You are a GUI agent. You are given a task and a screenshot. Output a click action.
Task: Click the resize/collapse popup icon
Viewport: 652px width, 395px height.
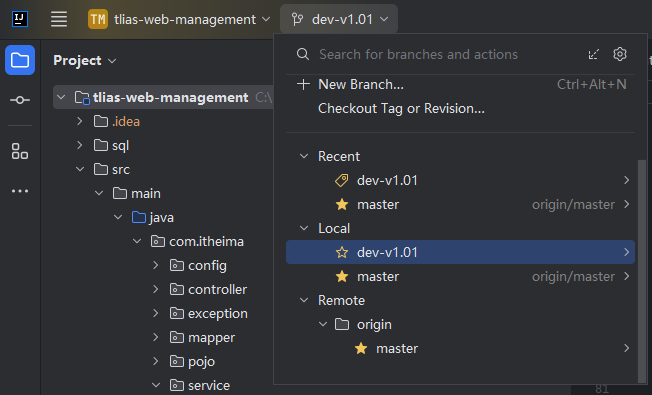pyautogui.click(x=594, y=54)
